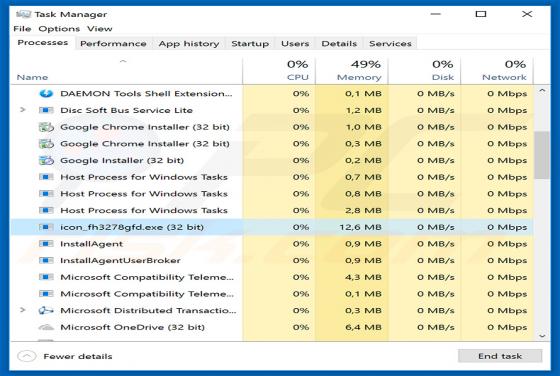Click the InstallAgentUserBroker process icon

click(x=46, y=260)
